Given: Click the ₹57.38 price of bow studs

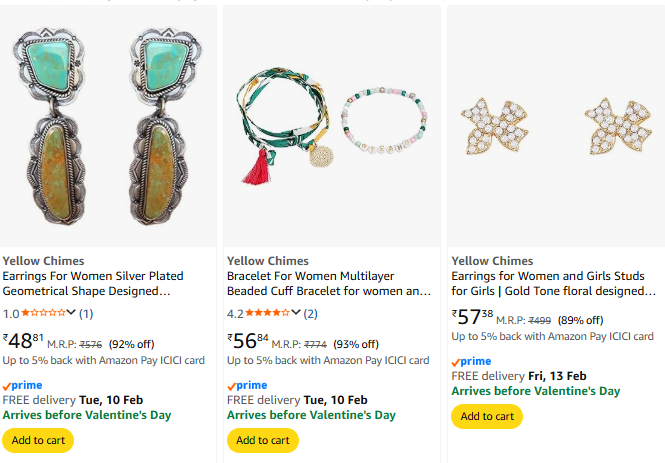Looking at the screenshot, I should pyautogui.click(x=472, y=317).
